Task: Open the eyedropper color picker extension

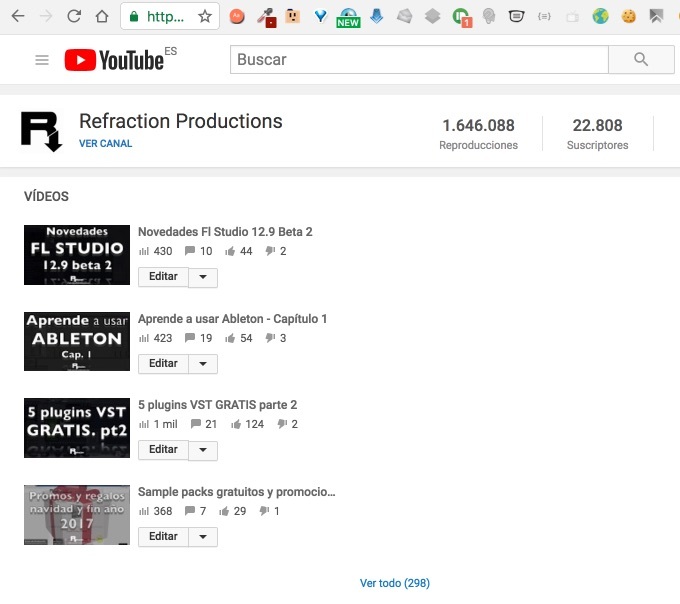Action: click(267, 17)
